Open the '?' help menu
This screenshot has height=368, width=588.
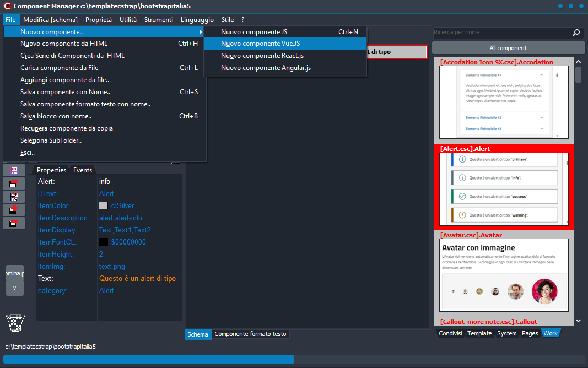pos(242,20)
